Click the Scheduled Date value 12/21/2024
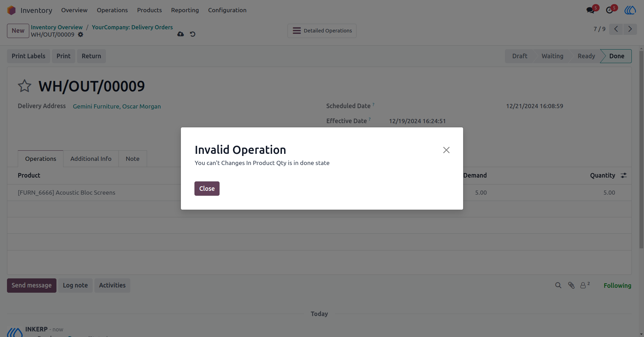Image resolution: width=644 pixels, height=337 pixels. pos(535,106)
